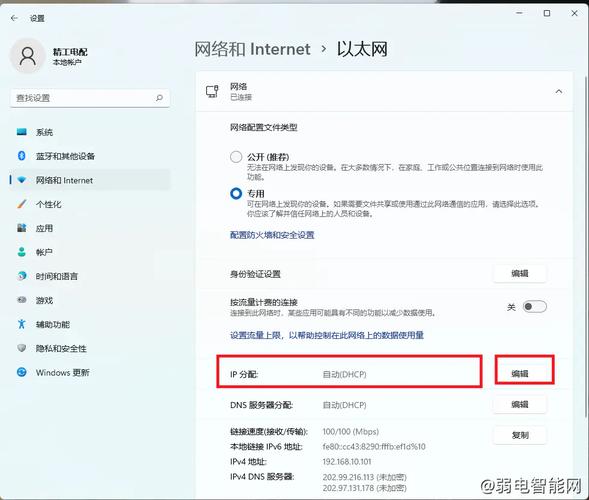This screenshot has width=589, height=500.
Task: Click the IPv6 address fe80::cc43 value
Action: [x=374, y=447]
